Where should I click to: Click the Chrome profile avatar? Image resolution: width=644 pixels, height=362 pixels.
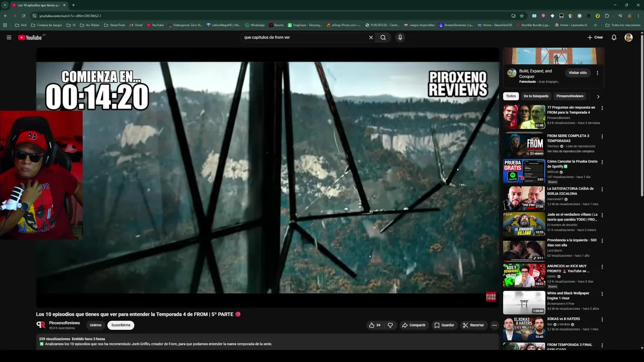629,16
